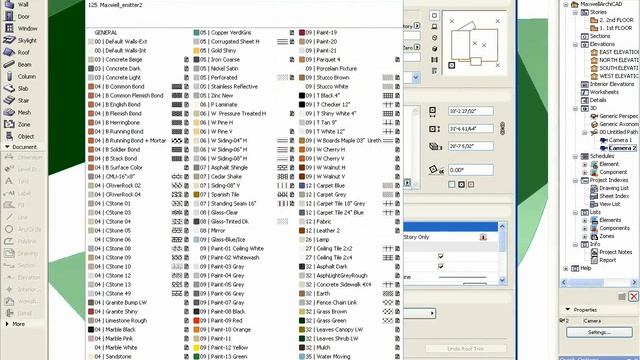Select the Section tool

click(20, 265)
